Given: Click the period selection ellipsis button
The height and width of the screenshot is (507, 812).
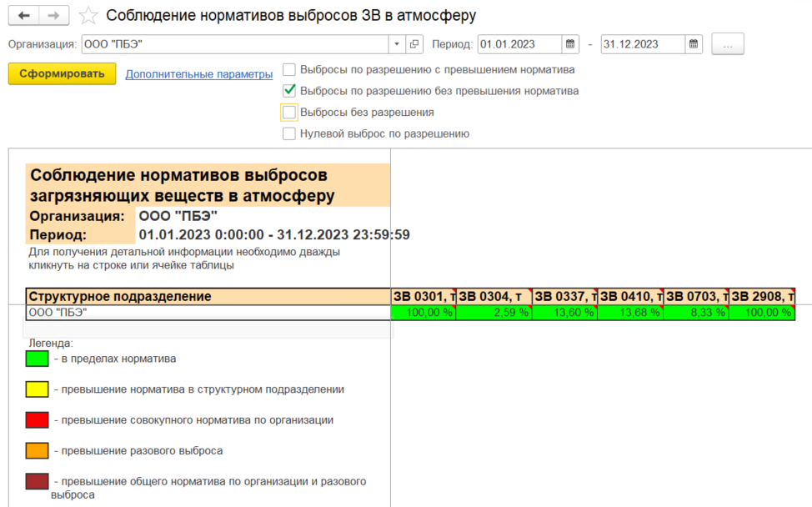Looking at the screenshot, I should click(x=728, y=44).
